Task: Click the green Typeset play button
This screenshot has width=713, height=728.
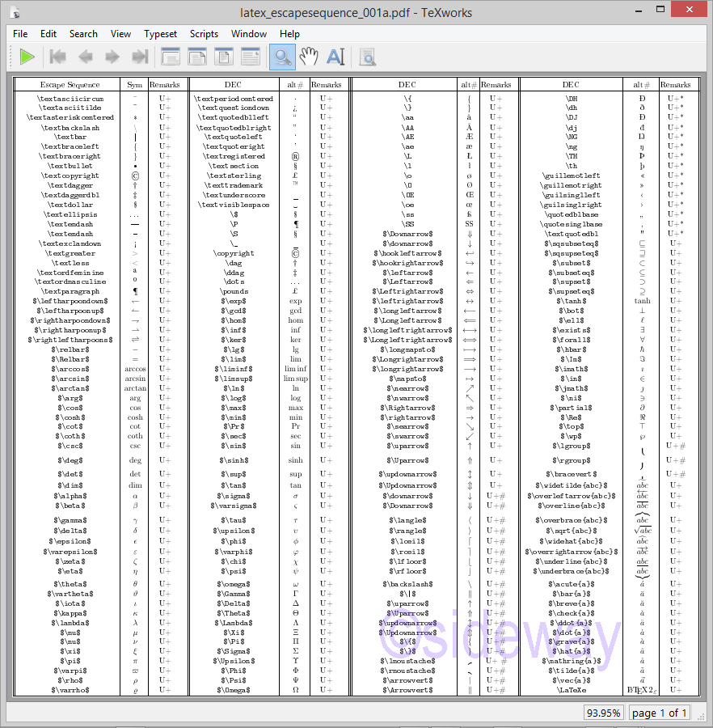Action: (27, 57)
